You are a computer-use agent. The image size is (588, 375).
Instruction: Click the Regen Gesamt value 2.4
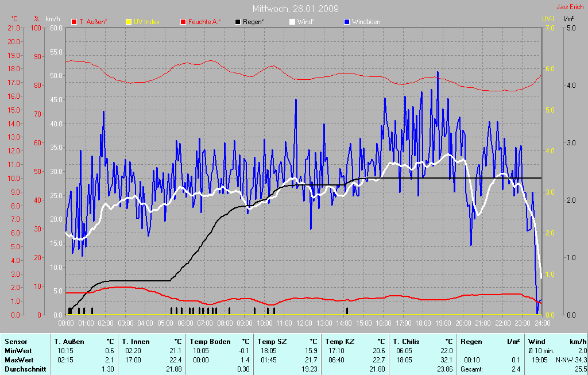(x=516, y=369)
